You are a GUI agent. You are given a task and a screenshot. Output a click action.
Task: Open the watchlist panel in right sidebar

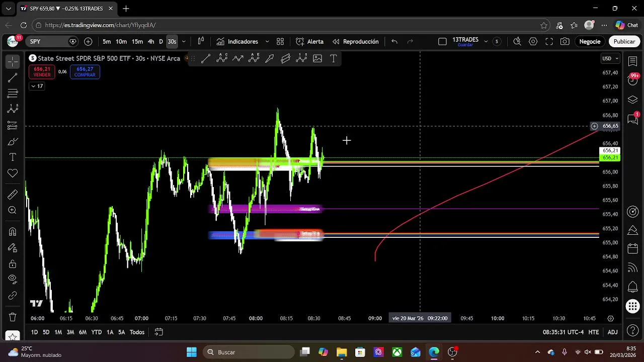click(633, 60)
